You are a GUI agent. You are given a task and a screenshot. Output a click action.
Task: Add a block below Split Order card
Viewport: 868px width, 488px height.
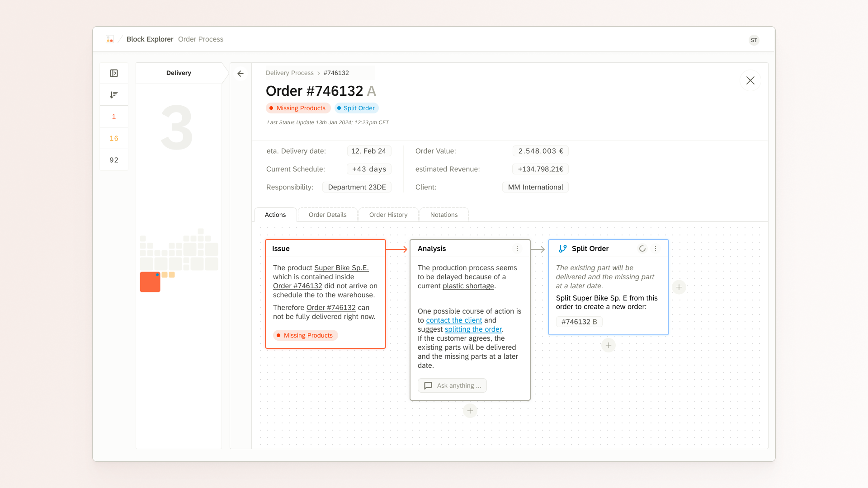(609, 345)
